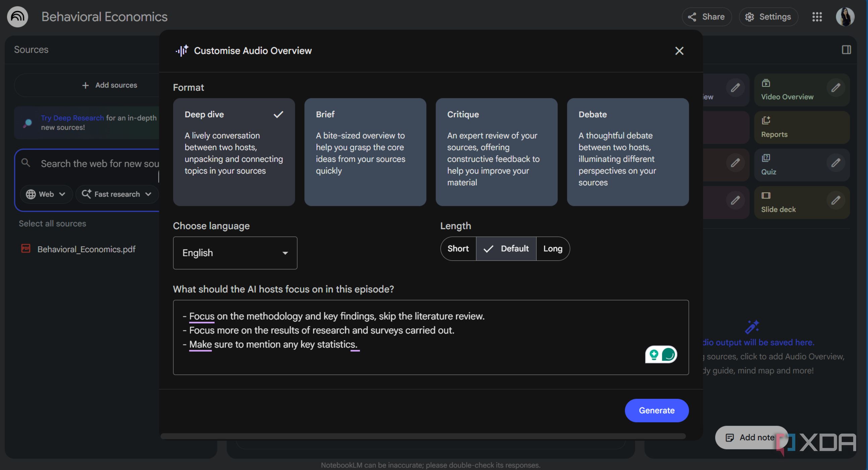868x470 pixels.
Task: Collapse the Studio panel with the panel icon
Action: [846, 50]
